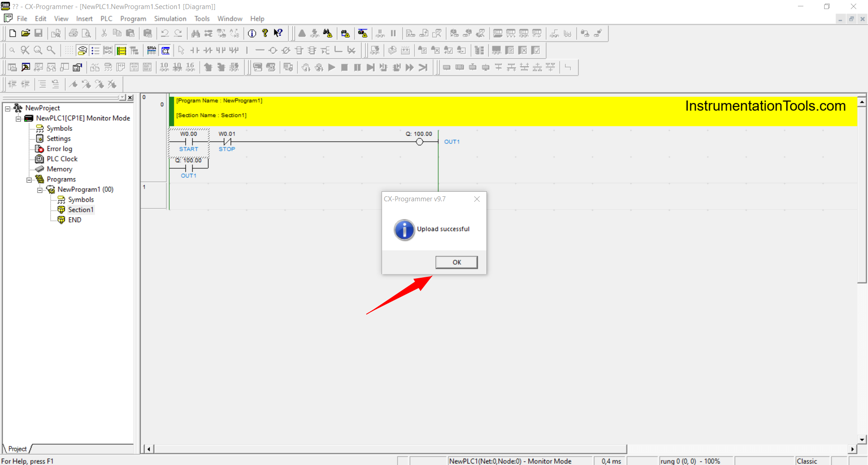
Task: Click the horizontal scrollbar left arrow
Action: coord(149,449)
